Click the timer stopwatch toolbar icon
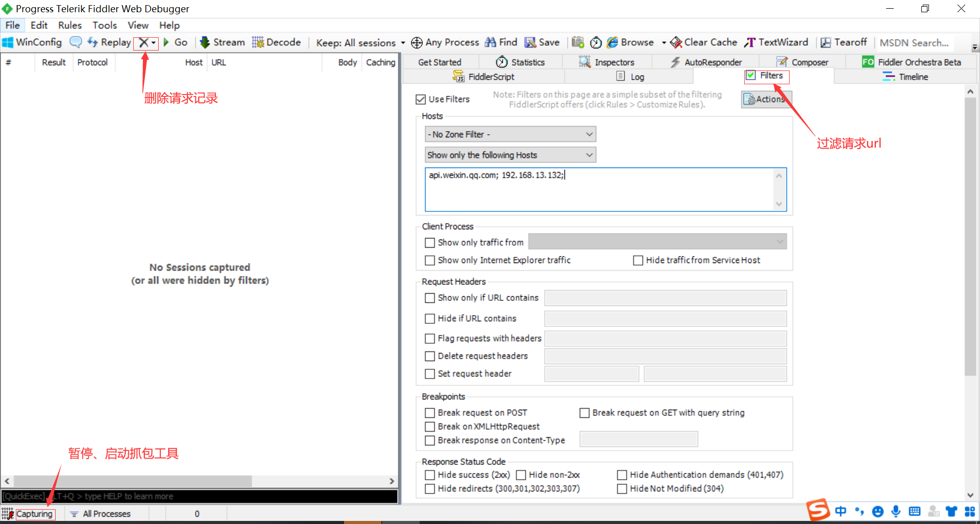980x524 pixels. click(x=596, y=42)
